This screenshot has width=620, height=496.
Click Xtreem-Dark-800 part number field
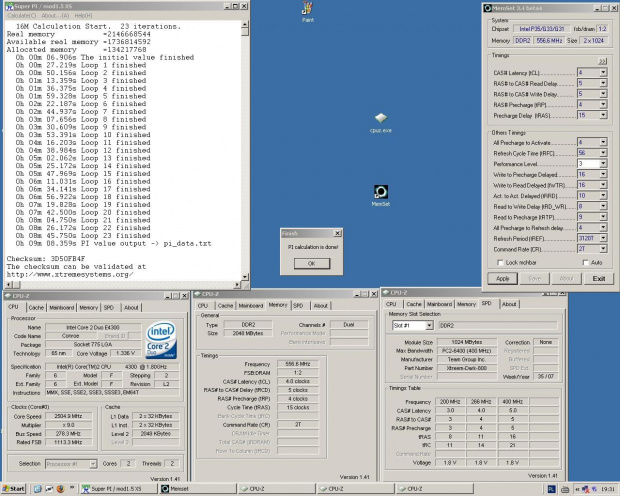467,368
